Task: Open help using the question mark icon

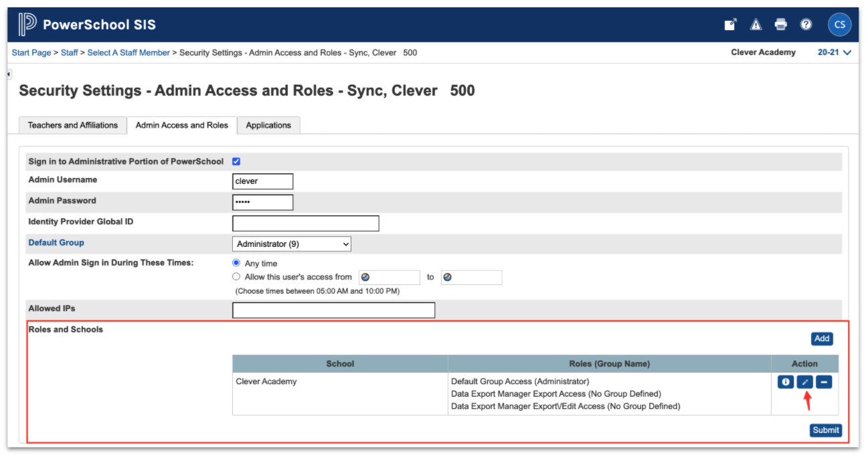Action: tap(806, 23)
